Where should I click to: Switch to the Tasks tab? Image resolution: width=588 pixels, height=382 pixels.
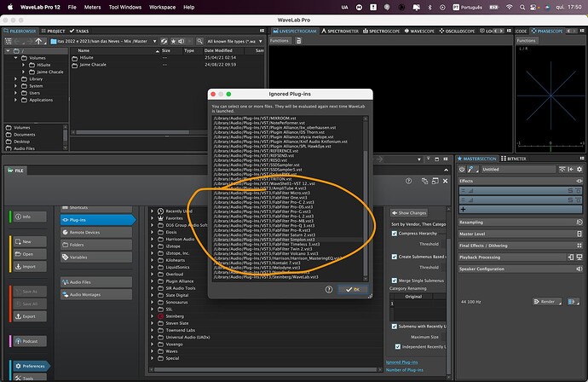click(x=79, y=32)
